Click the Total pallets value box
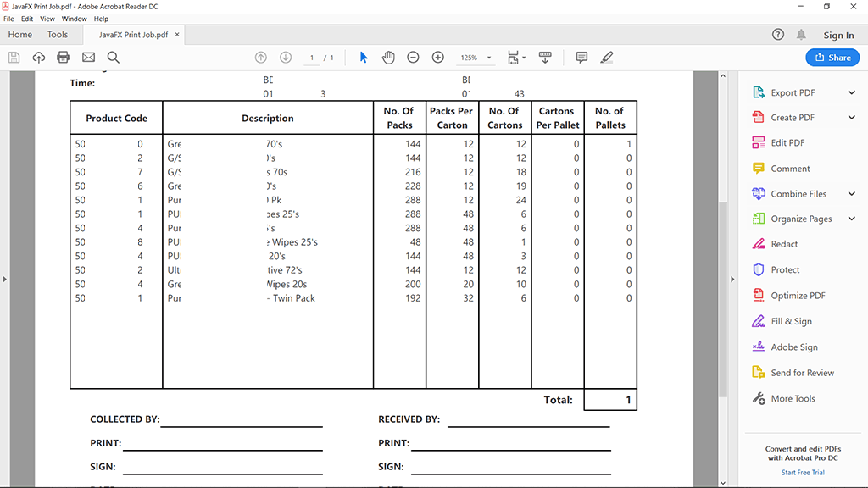This screenshot has height=488, width=868. pyautogui.click(x=610, y=400)
